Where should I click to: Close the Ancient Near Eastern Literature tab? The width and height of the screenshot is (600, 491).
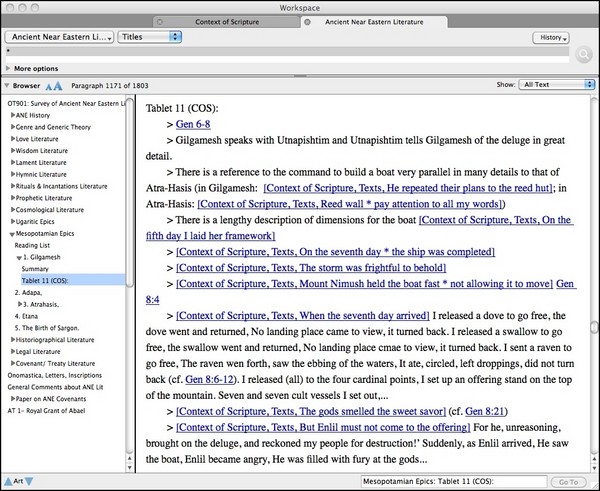point(307,22)
